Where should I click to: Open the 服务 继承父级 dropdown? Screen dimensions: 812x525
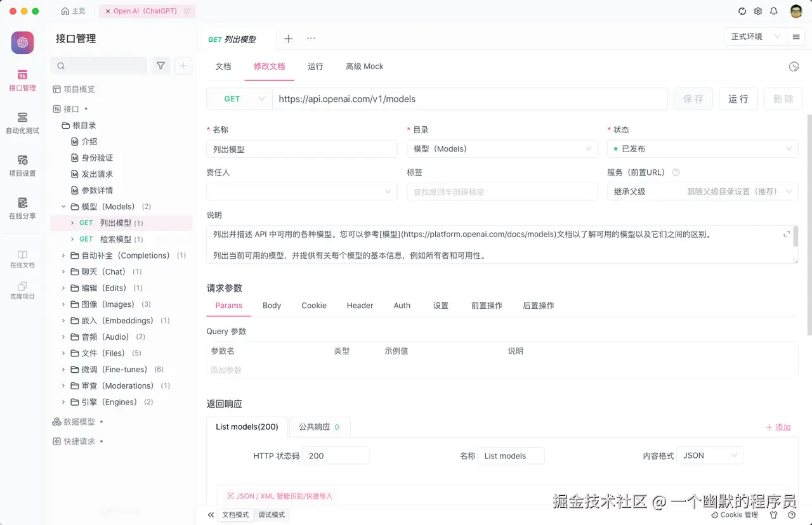[x=702, y=191]
